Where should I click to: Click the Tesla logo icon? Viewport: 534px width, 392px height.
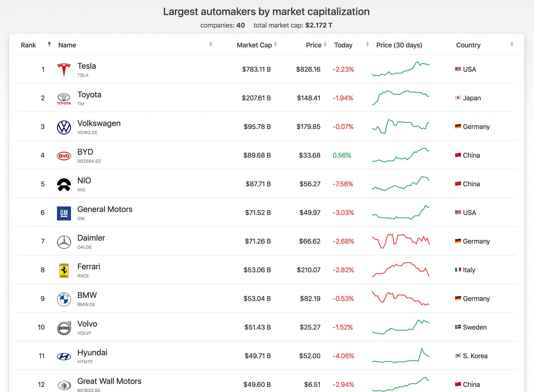(64, 70)
